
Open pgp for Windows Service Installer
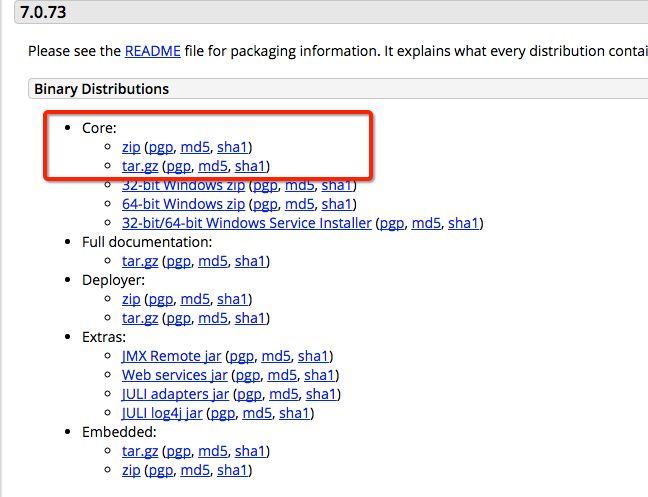[392, 223]
